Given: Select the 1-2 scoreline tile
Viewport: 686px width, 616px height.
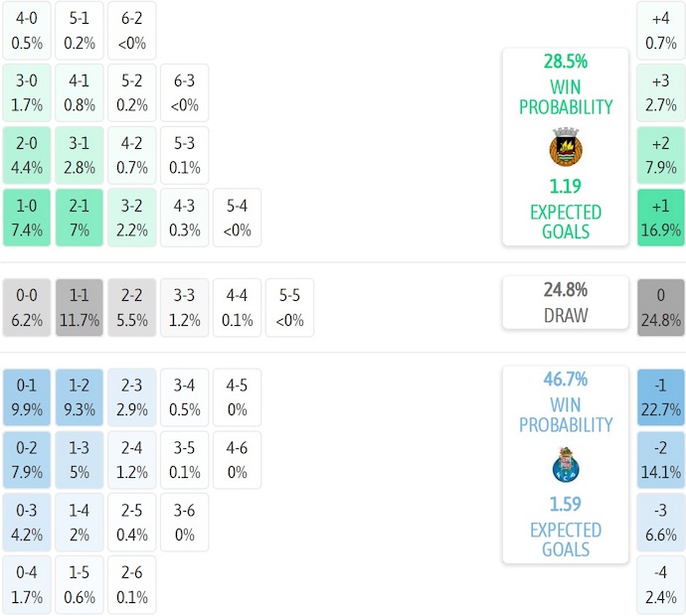Looking at the screenshot, I should pyautogui.click(x=80, y=397).
